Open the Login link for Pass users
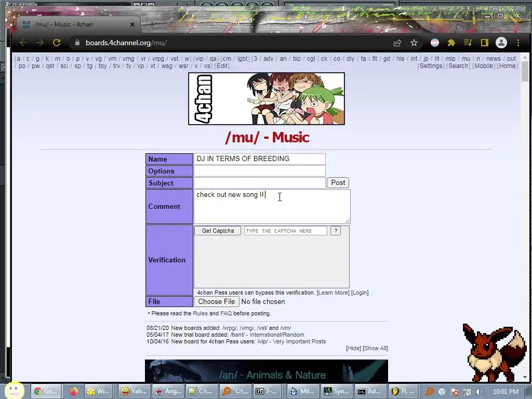 pos(360,292)
